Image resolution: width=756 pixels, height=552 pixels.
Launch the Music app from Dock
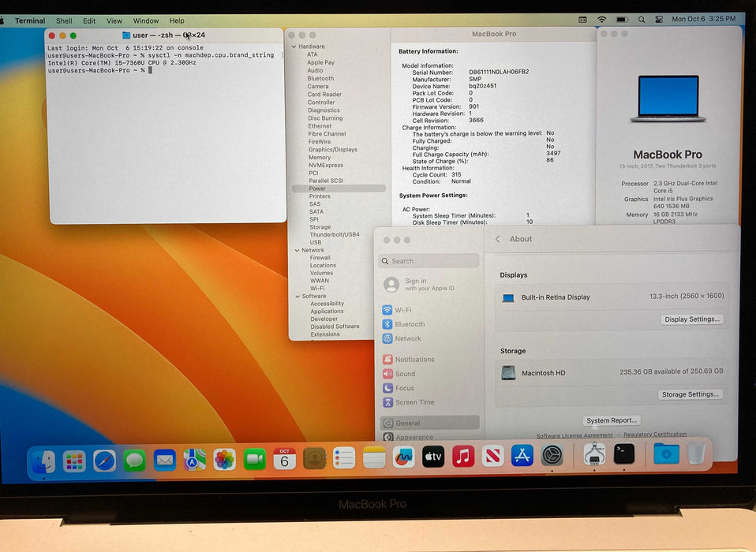[463, 456]
